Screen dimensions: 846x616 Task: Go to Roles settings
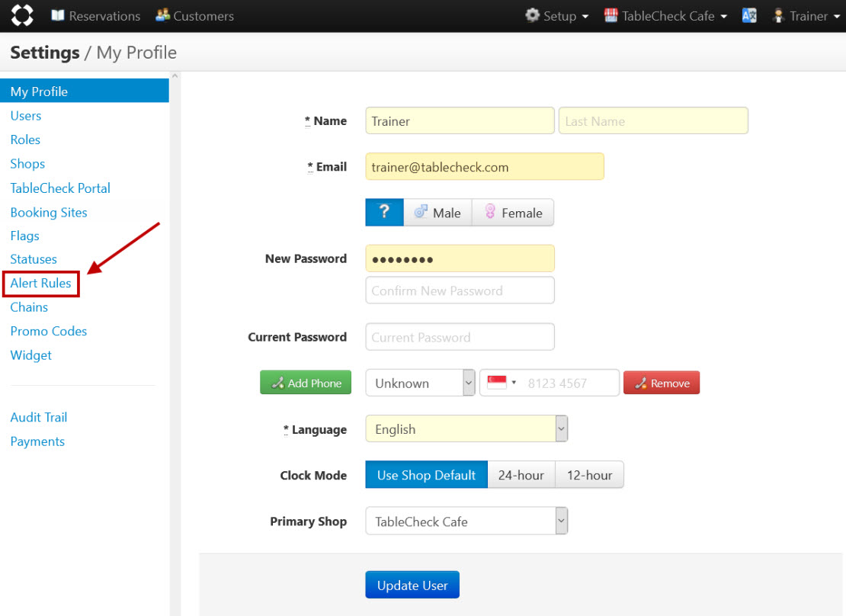point(25,140)
